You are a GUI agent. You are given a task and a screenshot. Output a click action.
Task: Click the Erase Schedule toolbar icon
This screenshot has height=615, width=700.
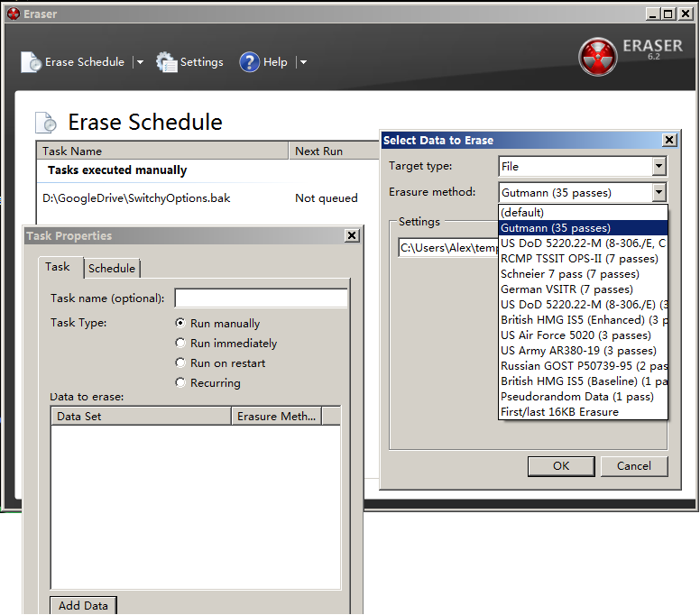(31, 62)
